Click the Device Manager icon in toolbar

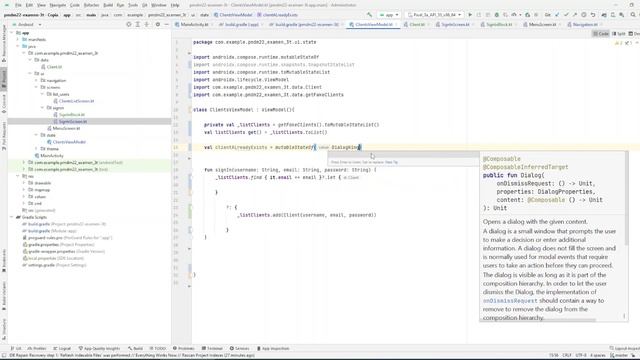pos(613,15)
